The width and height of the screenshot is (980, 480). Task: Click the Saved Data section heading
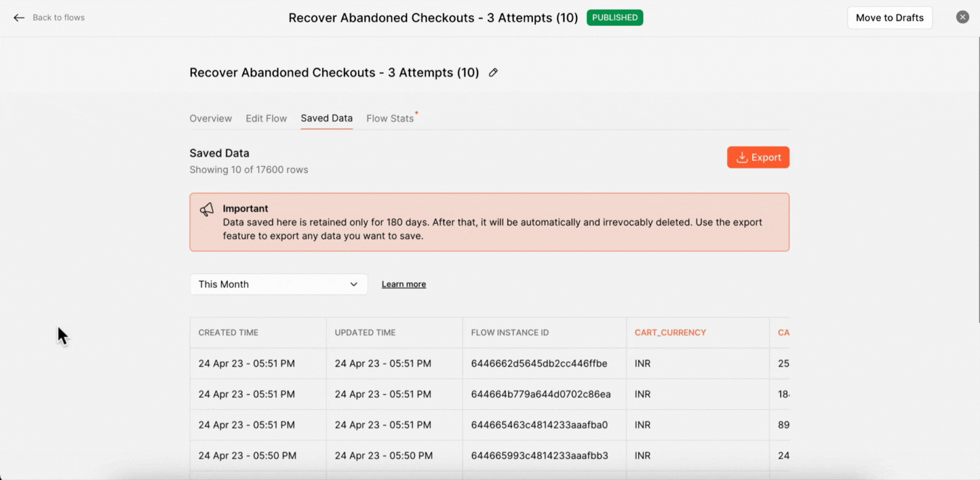(219, 153)
